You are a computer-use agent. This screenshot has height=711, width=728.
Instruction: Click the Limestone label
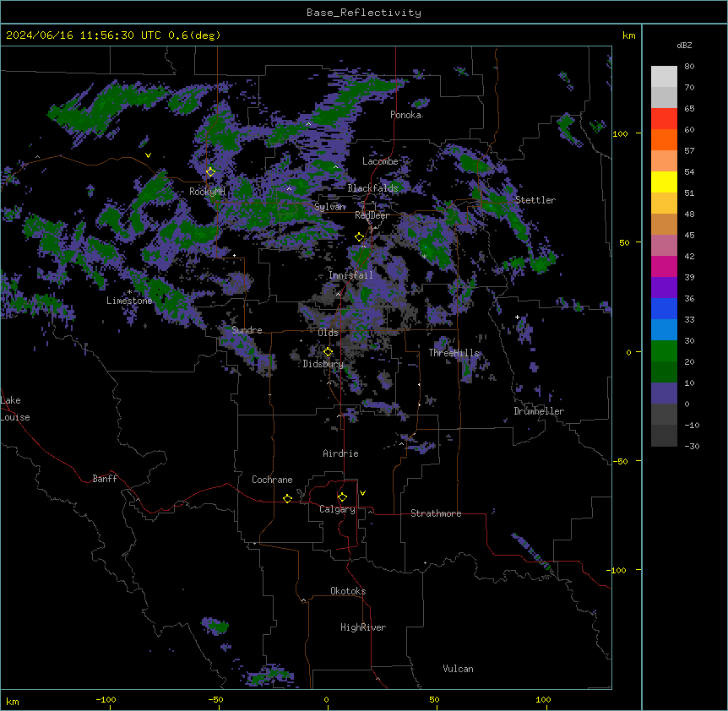(x=129, y=301)
